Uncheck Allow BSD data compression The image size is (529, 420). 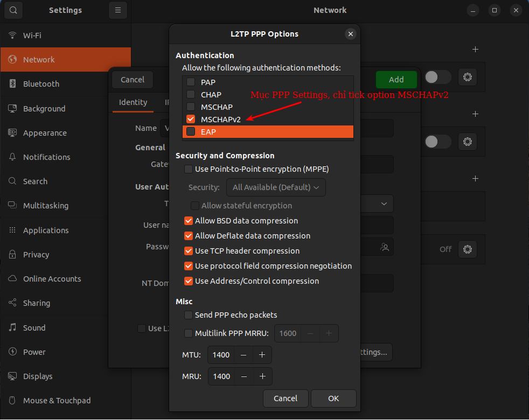click(x=189, y=221)
